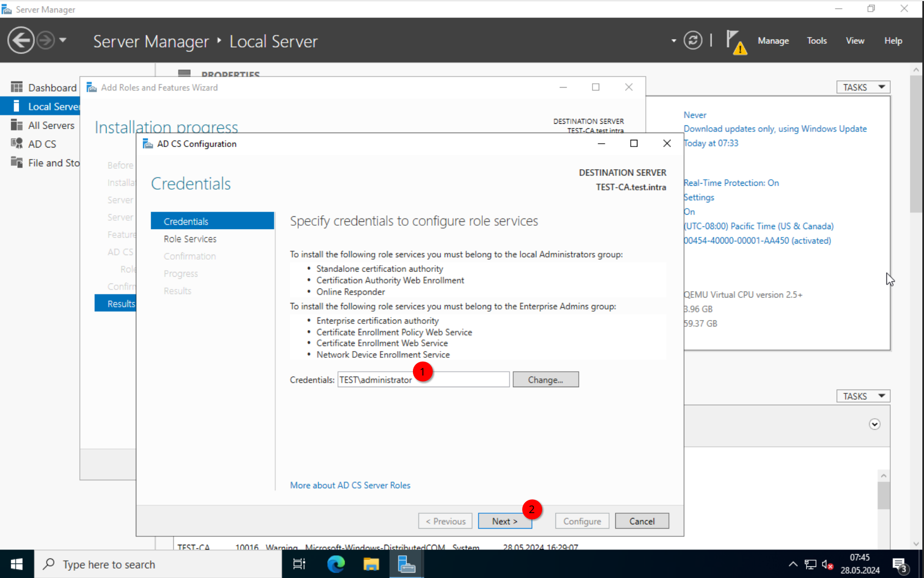Click the forward navigation arrow in Server Manager
The image size is (924, 578).
[46, 40]
